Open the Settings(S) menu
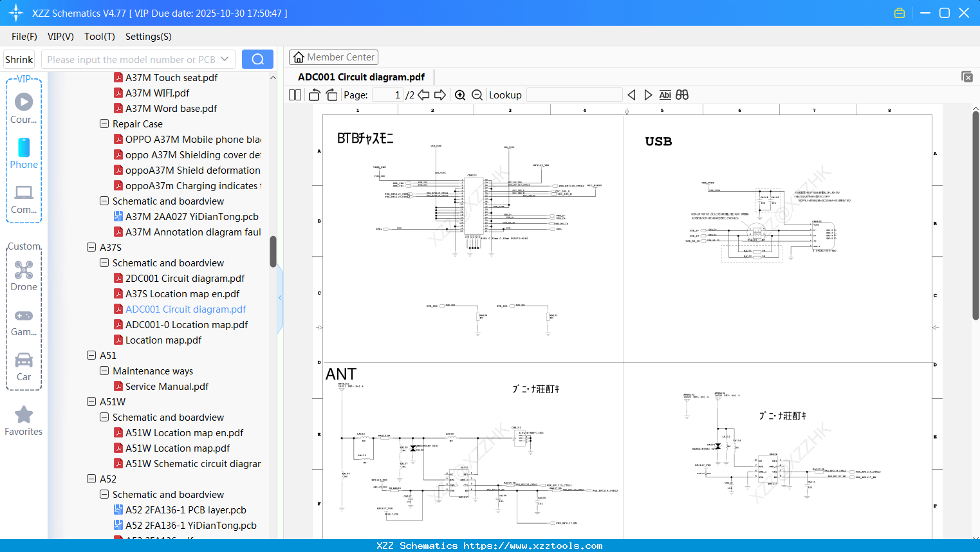980x552 pixels. point(149,37)
